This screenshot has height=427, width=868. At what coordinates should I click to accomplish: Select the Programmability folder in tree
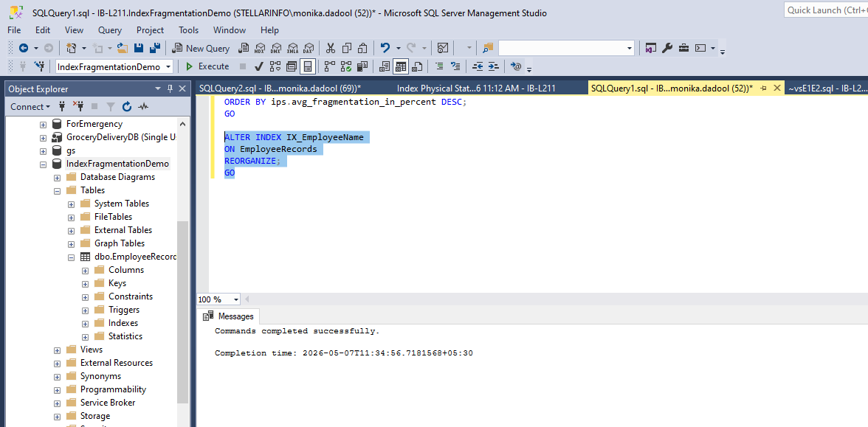tap(113, 389)
